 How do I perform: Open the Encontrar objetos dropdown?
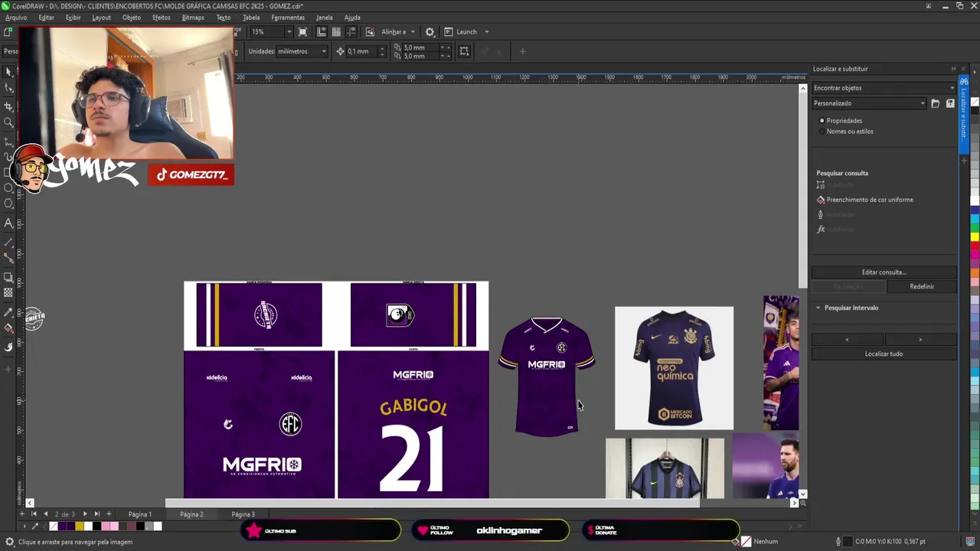click(884, 88)
